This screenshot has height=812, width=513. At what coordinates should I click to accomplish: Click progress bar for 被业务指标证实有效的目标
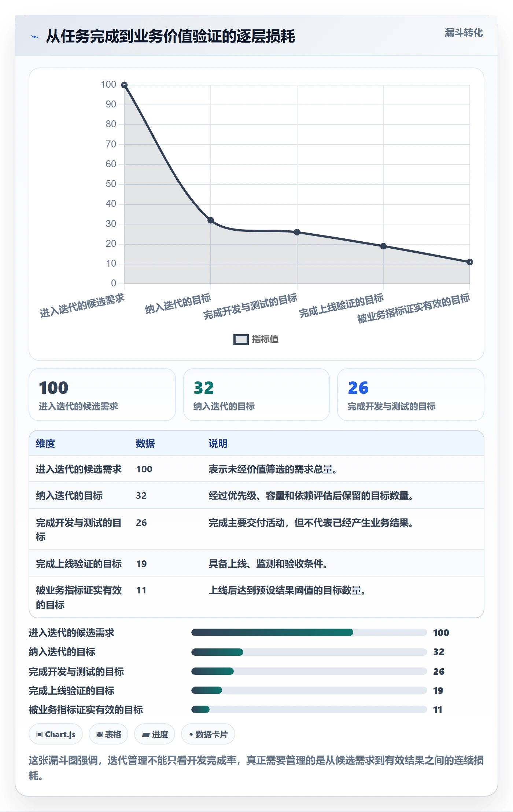tap(309, 709)
